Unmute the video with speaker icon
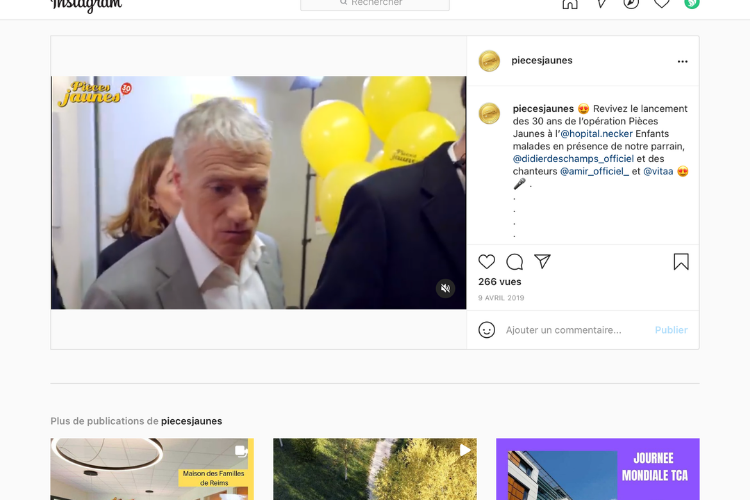 pyautogui.click(x=445, y=288)
